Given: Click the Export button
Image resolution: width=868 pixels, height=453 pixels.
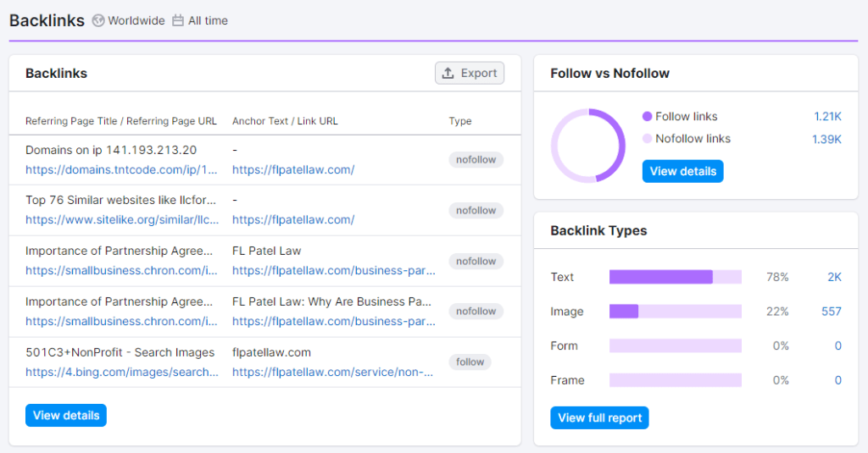Looking at the screenshot, I should click(x=470, y=73).
